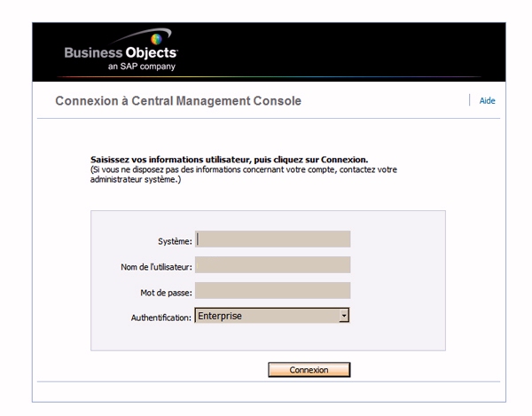Screen dimensions: 532x416
Task: Click the 'Connexion à Central Management Console' heading
Action: 178,101
